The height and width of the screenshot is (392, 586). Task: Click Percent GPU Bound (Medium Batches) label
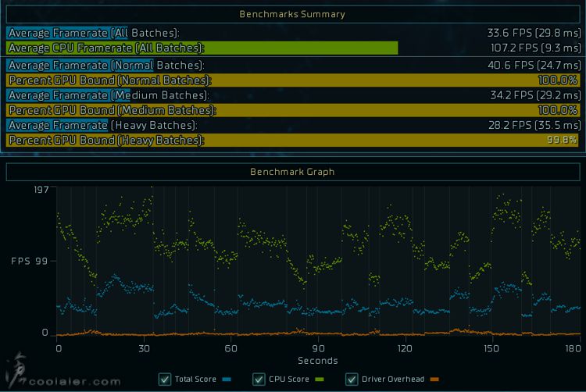click(113, 110)
